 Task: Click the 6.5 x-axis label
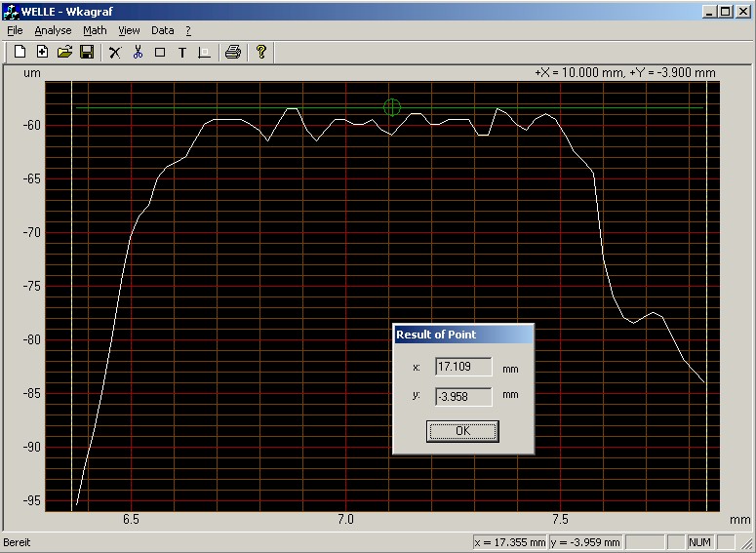131,519
